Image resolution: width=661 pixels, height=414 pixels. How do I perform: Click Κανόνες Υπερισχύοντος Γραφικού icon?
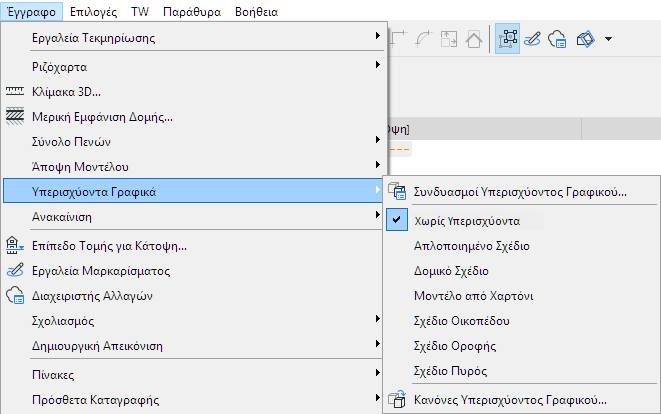[397, 399]
